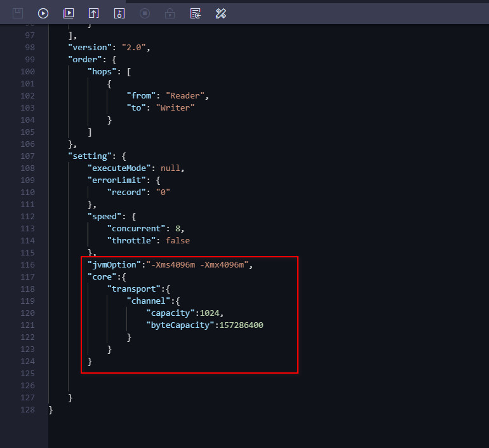This screenshot has width=489, height=448.
Task: Submit the job using upload arrow icon
Action: click(x=94, y=13)
